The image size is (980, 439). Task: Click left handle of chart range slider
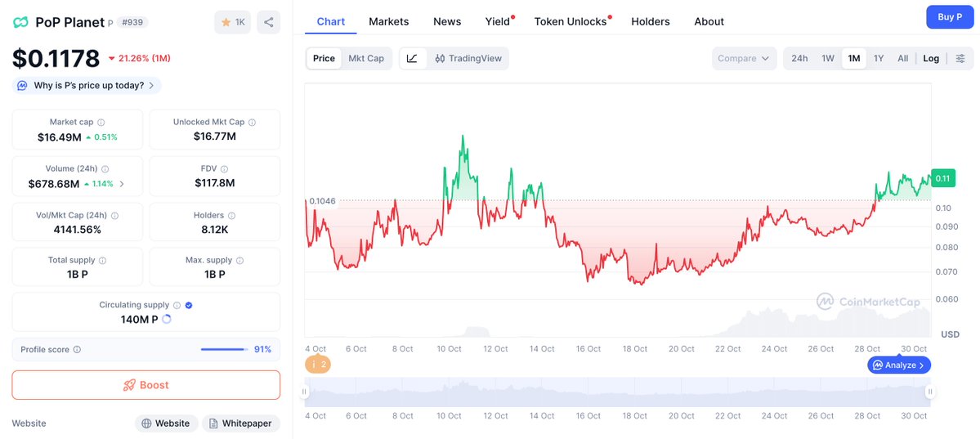(x=305, y=392)
